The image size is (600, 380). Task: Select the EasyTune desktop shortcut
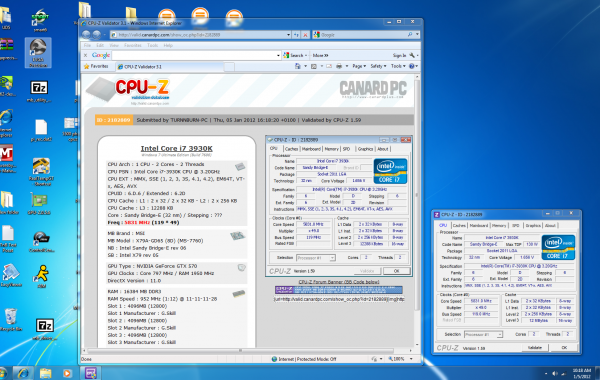click(x=10, y=275)
